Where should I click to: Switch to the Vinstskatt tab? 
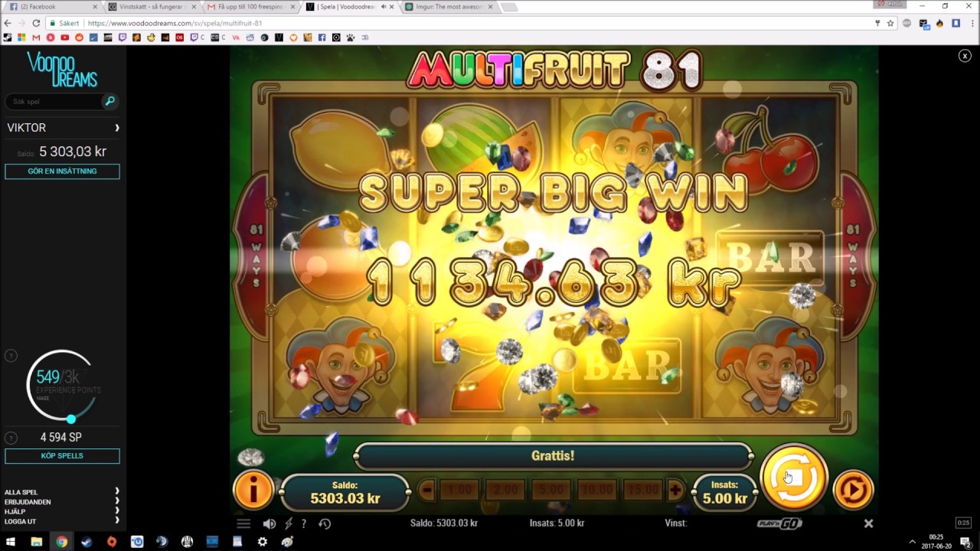click(x=152, y=7)
